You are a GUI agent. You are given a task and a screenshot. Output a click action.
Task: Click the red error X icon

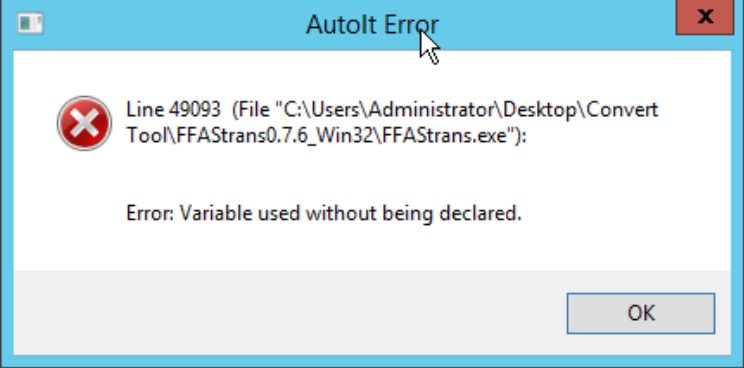tap(84, 123)
